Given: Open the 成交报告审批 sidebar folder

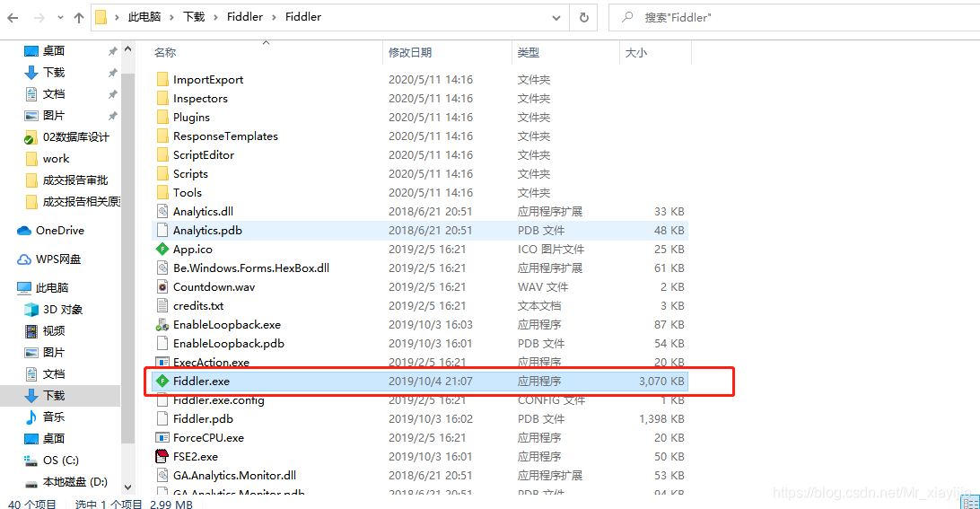Looking at the screenshot, I should tap(75, 180).
